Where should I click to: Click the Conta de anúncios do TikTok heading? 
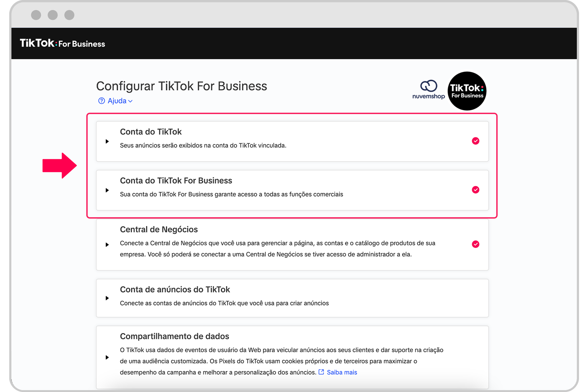(x=175, y=289)
